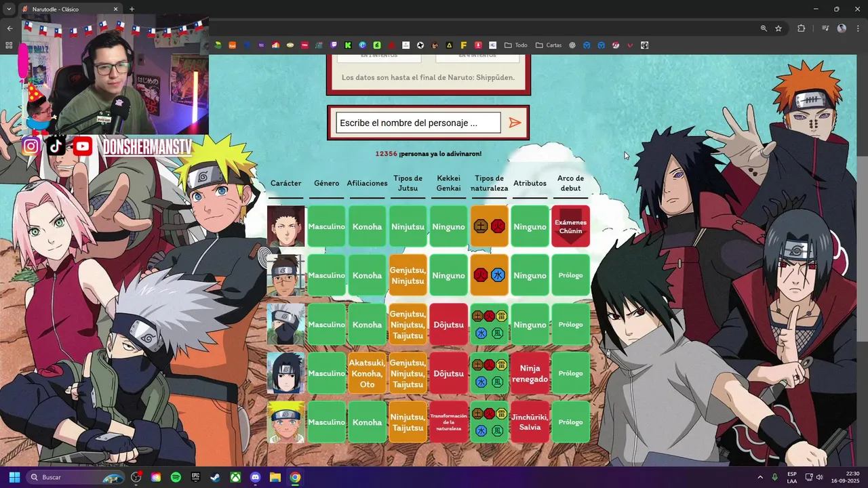Close the Narutodle browser tab
868x488 pixels.
pyautogui.click(x=115, y=9)
